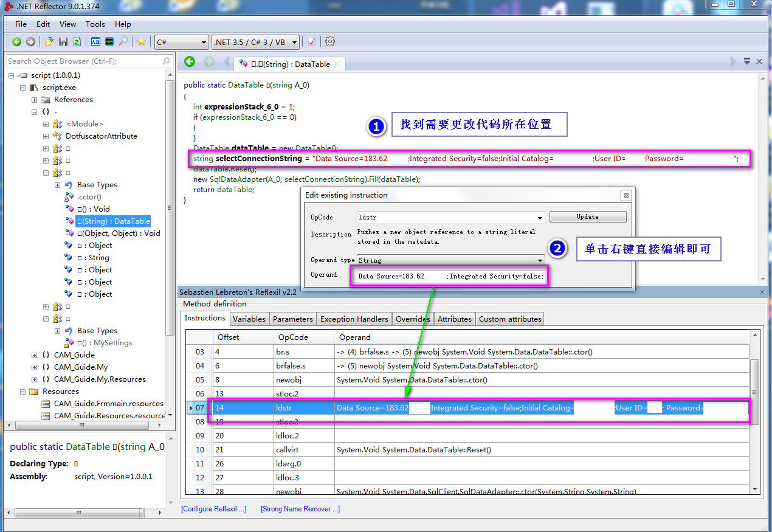Viewport: 772px width, 532px height.
Task: Expand the <Module> node
Action: pyautogui.click(x=46, y=124)
